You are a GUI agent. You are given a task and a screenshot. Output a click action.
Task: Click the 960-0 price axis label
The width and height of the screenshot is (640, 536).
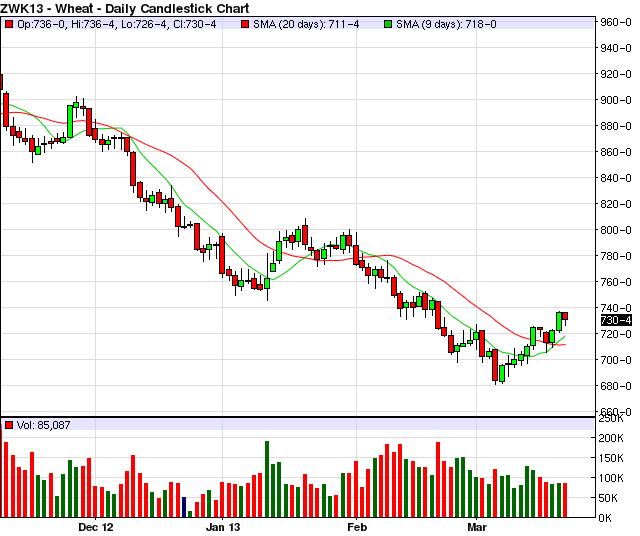click(616, 22)
